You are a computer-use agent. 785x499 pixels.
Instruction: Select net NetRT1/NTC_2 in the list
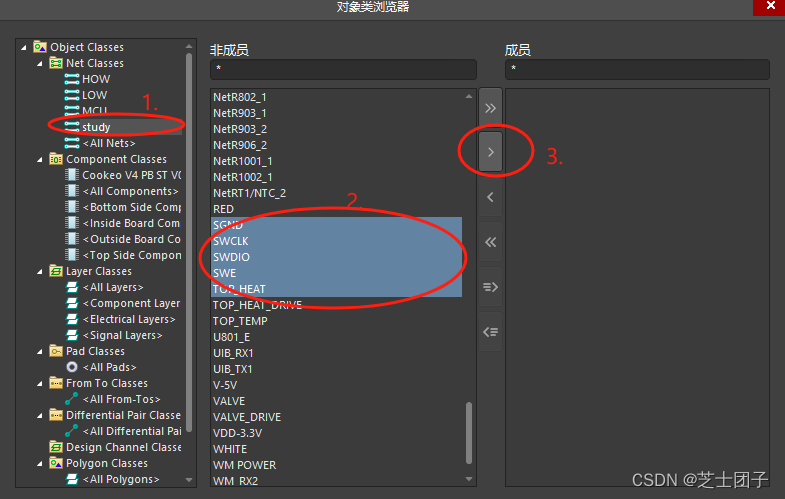249,193
